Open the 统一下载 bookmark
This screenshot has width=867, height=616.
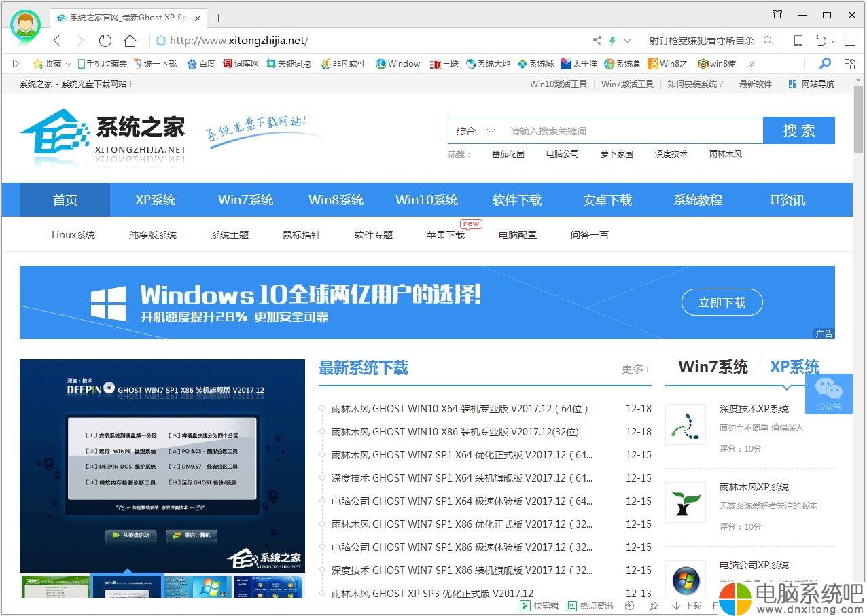click(x=155, y=64)
